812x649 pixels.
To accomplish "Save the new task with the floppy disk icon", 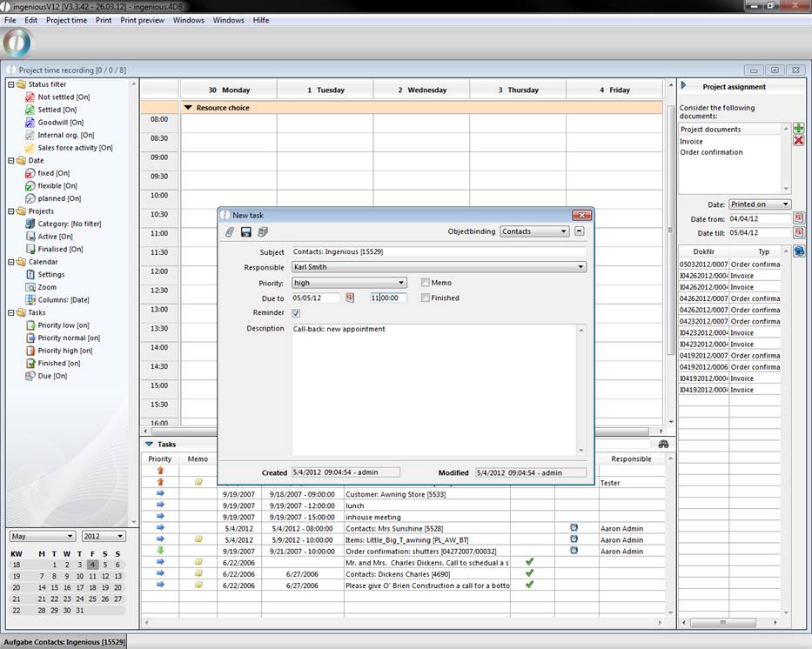I will 246,231.
